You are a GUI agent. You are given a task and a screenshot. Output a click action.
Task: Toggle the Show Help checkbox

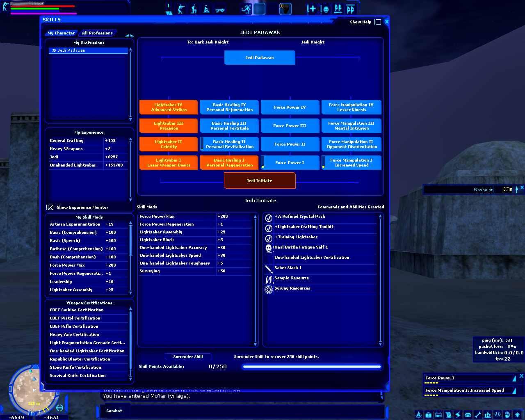click(378, 22)
